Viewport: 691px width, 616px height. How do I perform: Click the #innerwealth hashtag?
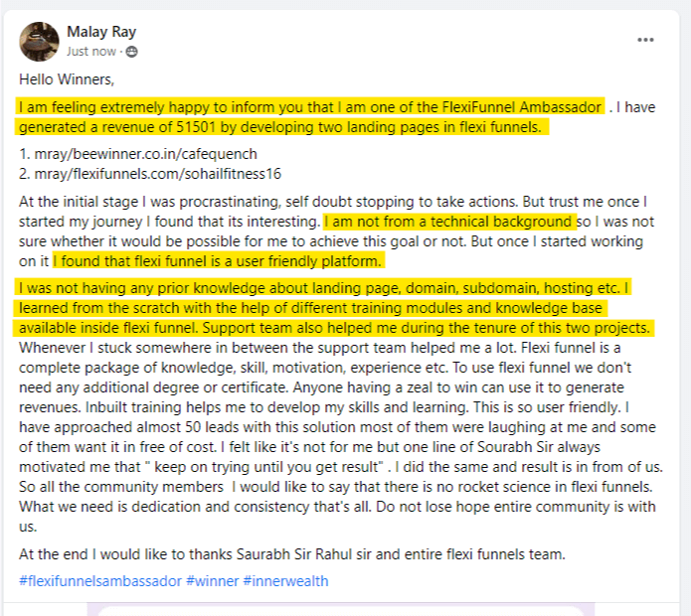point(286,580)
